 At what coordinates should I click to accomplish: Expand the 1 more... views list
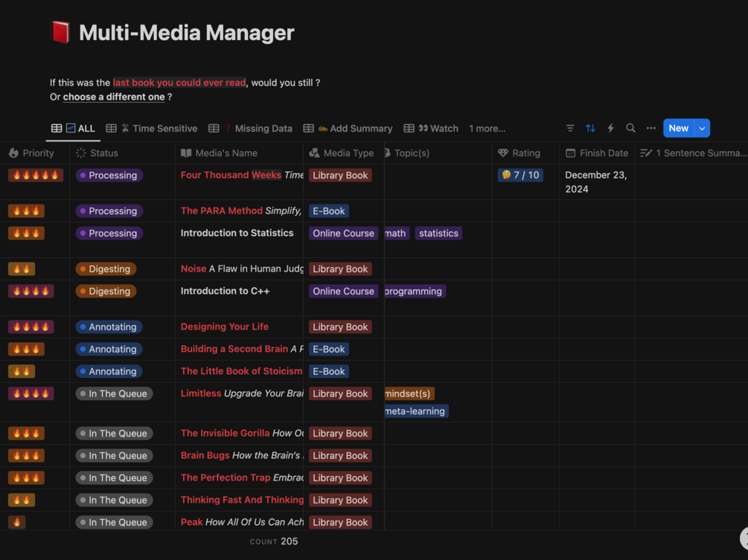[487, 128]
